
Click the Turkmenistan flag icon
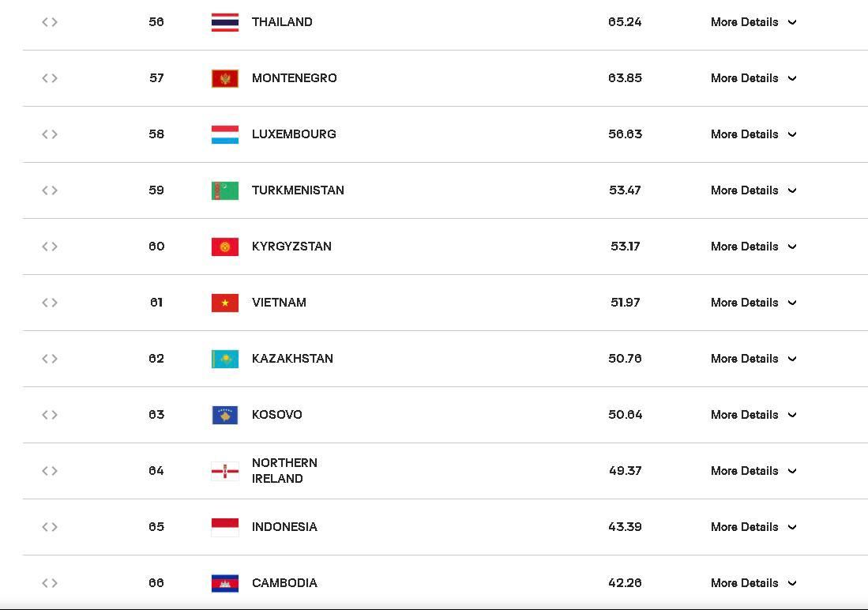pyautogui.click(x=225, y=190)
